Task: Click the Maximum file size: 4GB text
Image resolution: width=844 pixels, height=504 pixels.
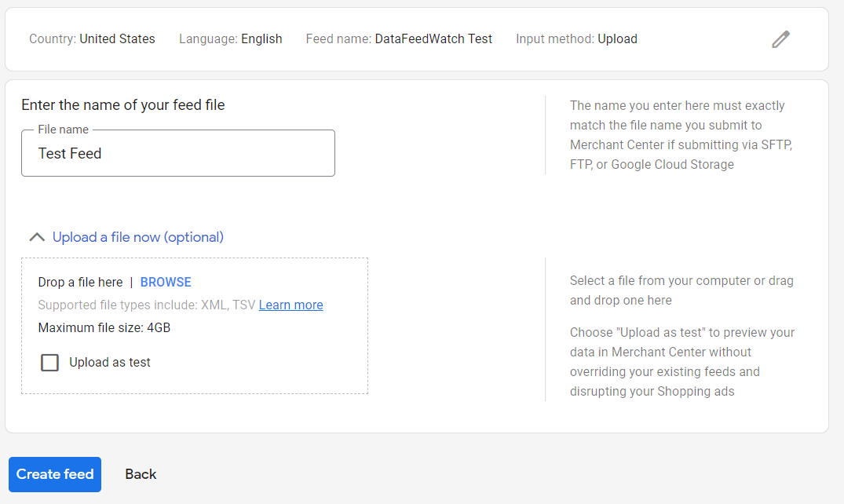Action: point(103,327)
